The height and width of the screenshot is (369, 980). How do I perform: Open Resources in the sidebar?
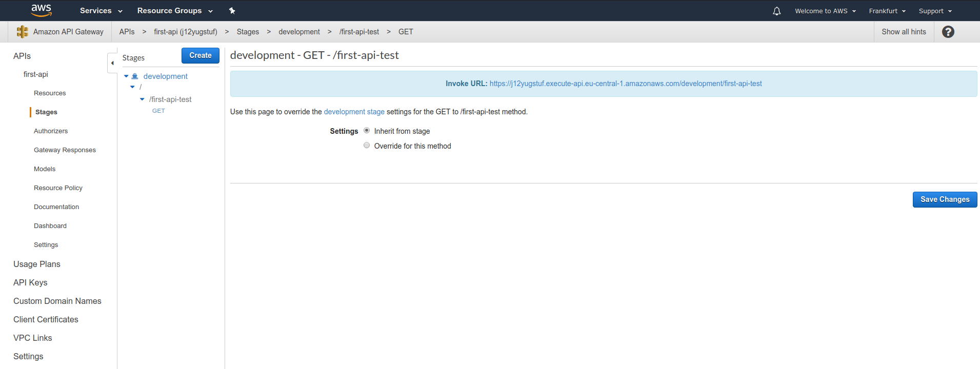[50, 93]
